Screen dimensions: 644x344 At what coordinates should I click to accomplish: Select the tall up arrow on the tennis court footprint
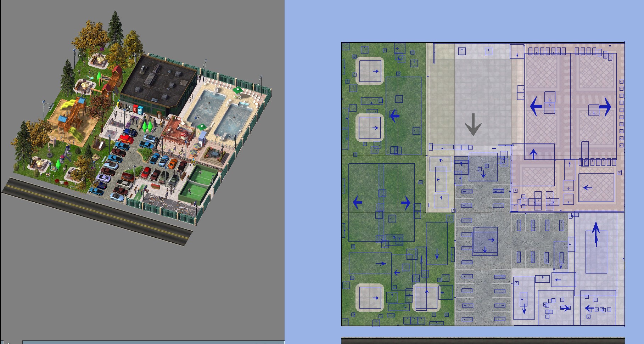(596, 234)
